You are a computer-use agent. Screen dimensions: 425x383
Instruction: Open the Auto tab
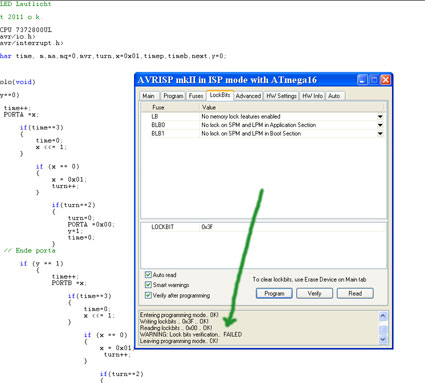(x=334, y=96)
